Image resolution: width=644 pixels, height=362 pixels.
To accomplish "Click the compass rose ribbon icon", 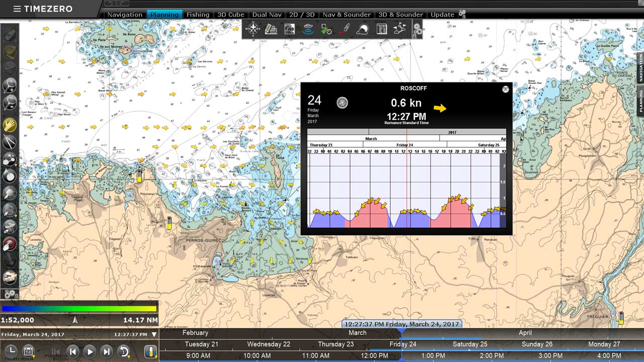I will (253, 29).
